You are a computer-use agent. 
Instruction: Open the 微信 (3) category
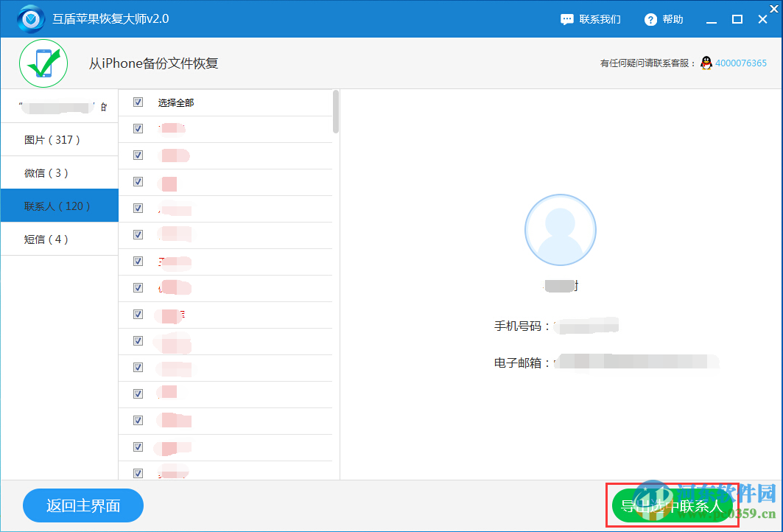pos(59,172)
